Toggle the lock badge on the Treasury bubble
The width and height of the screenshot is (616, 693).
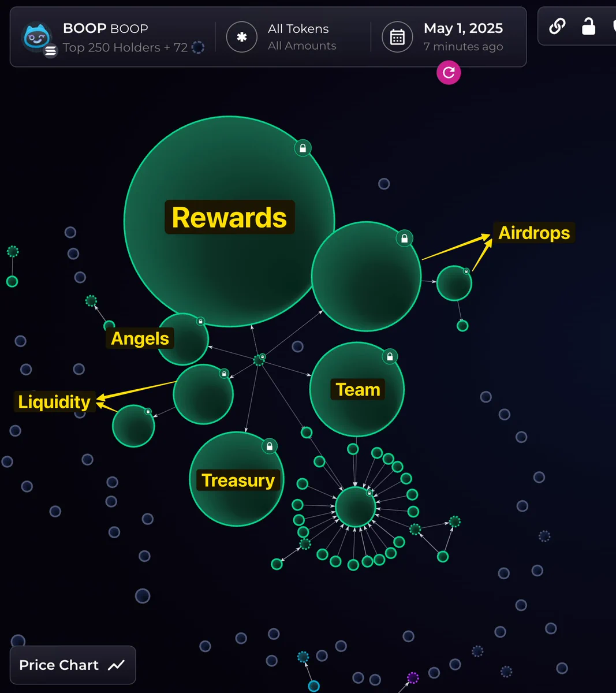click(269, 446)
